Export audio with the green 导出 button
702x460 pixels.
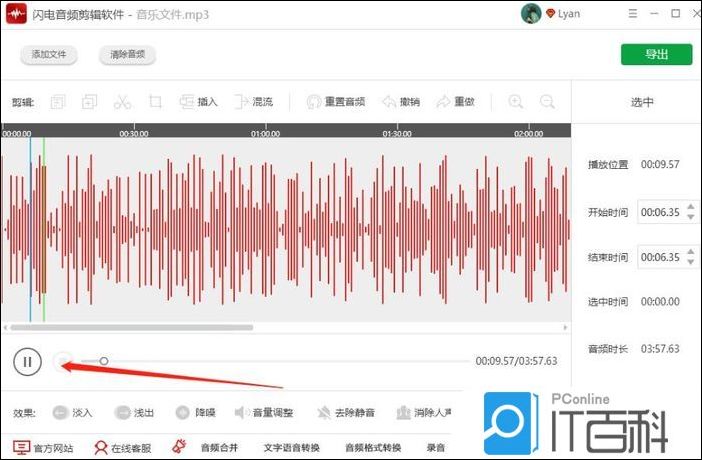pos(656,55)
